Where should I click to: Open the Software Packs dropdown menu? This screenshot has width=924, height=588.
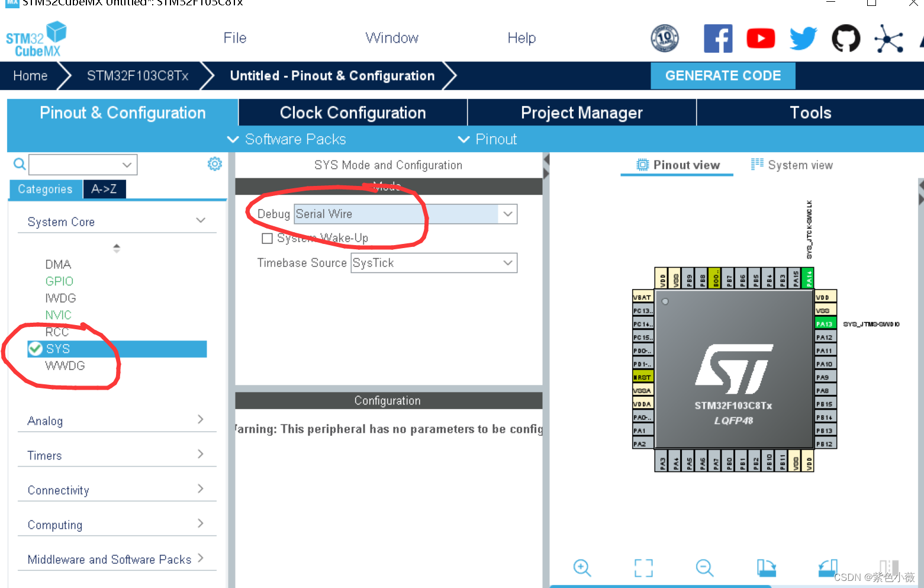(x=287, y=139)
